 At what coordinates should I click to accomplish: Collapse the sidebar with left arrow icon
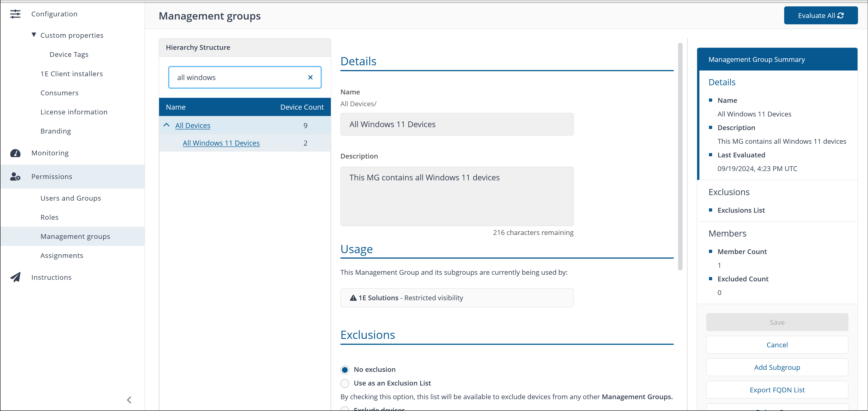129,400
